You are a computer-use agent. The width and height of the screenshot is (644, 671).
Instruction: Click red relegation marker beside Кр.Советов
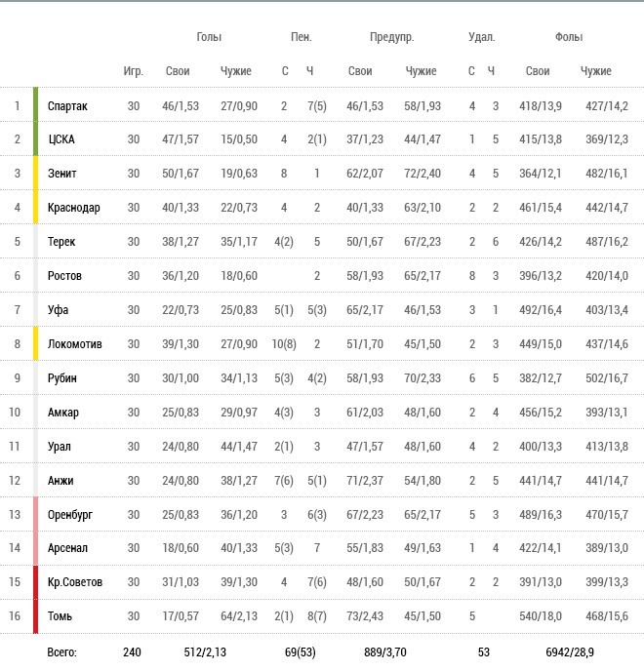pyautogui.click(x=35, y=582)
